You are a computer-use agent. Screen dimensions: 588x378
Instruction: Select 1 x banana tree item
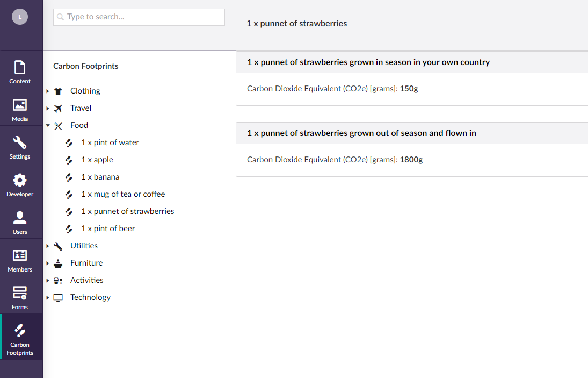click(100, 177)
